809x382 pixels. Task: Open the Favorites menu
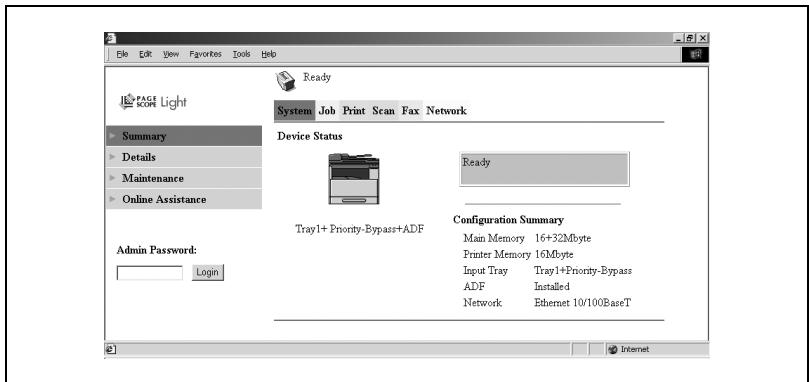pos(205,54)
